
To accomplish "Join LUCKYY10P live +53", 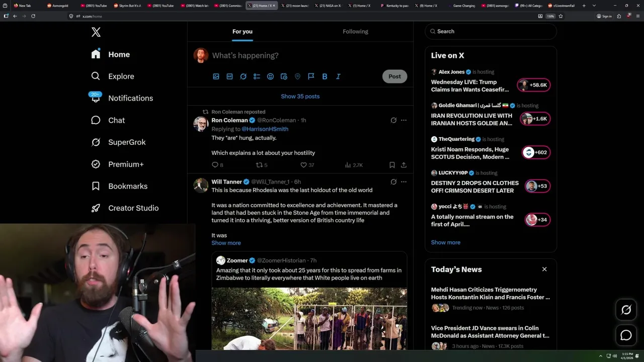I will click(537, 186).
